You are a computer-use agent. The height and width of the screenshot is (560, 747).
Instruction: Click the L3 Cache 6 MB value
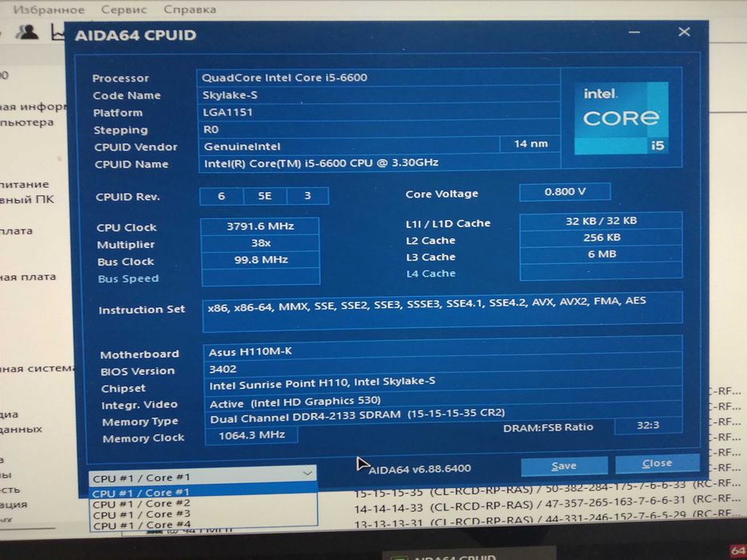[x=600, y=254]
